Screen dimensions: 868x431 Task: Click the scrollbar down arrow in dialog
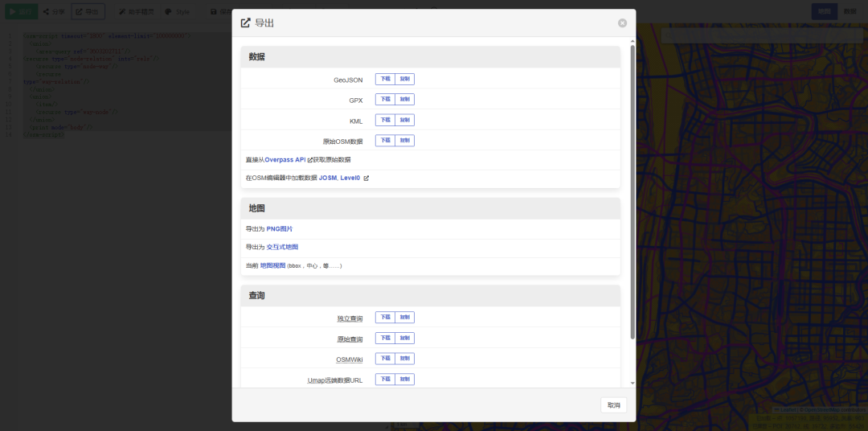click(633, 384)
